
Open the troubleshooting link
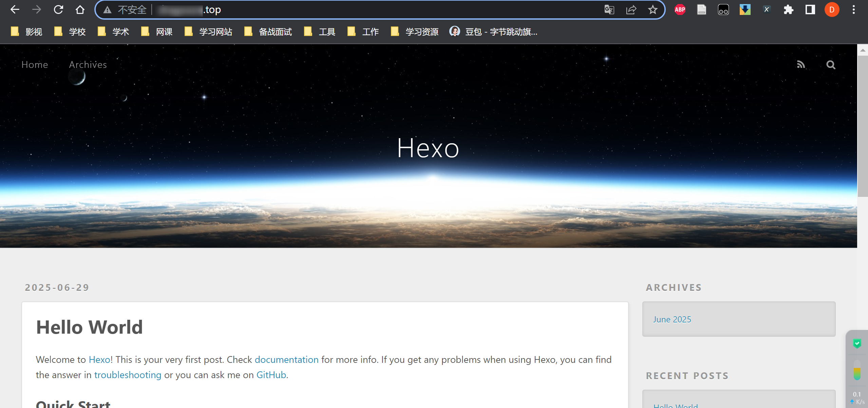coord(128,375)
